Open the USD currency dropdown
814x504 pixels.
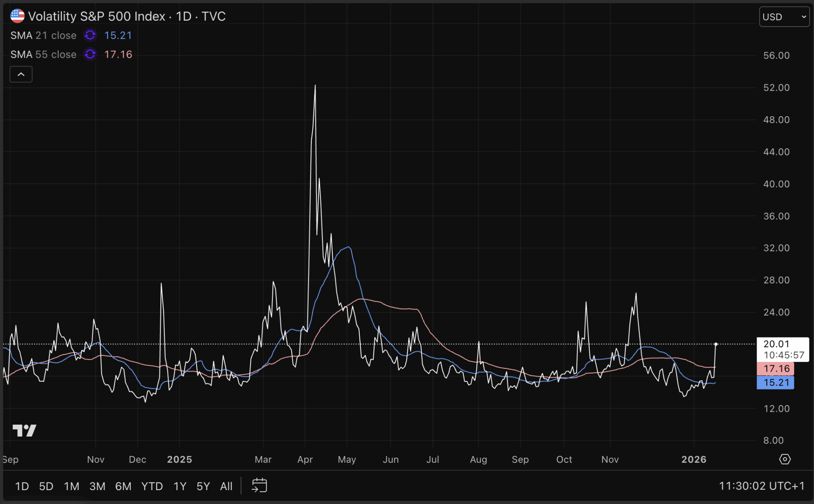[784, 17]
